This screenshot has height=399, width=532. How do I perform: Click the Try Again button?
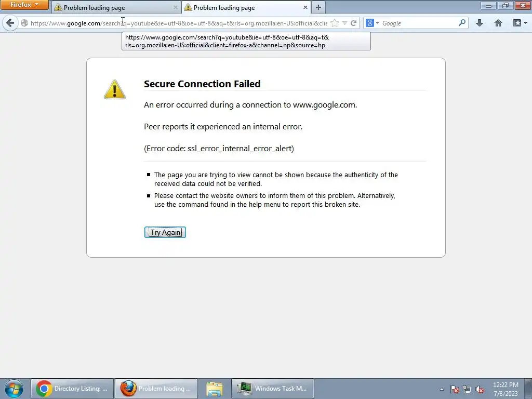(x=165, y=232)
